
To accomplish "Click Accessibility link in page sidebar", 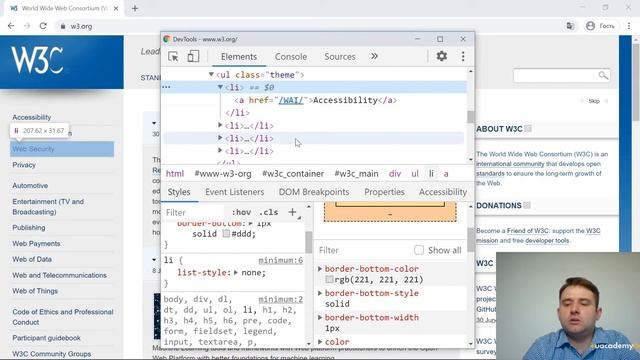I will tap(31, 117).
